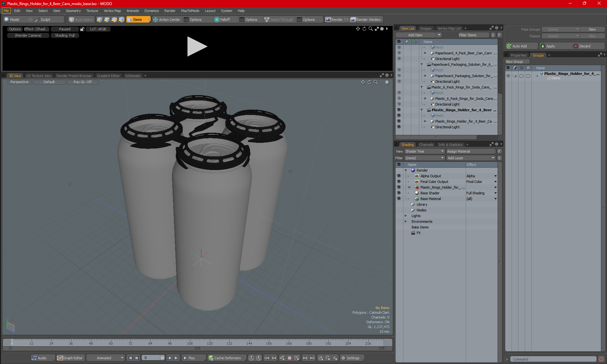Select Vertices selection mode icon

tap(100, 20)
